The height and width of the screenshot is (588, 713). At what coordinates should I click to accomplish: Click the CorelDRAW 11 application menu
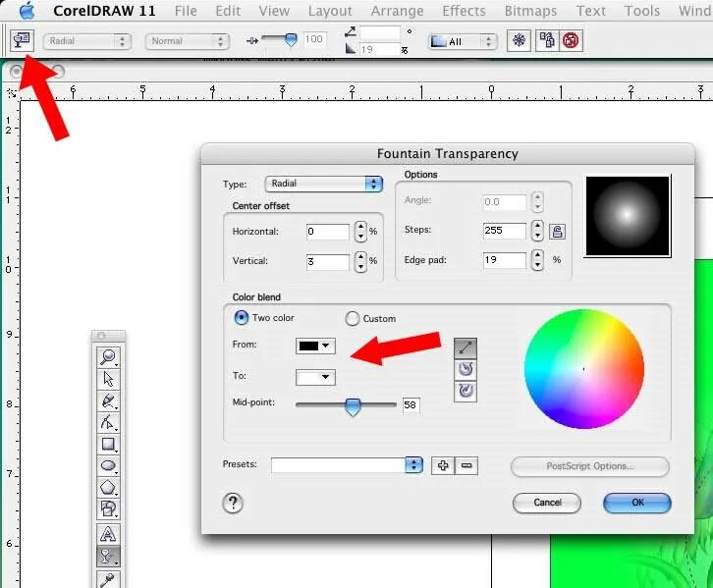104,11
